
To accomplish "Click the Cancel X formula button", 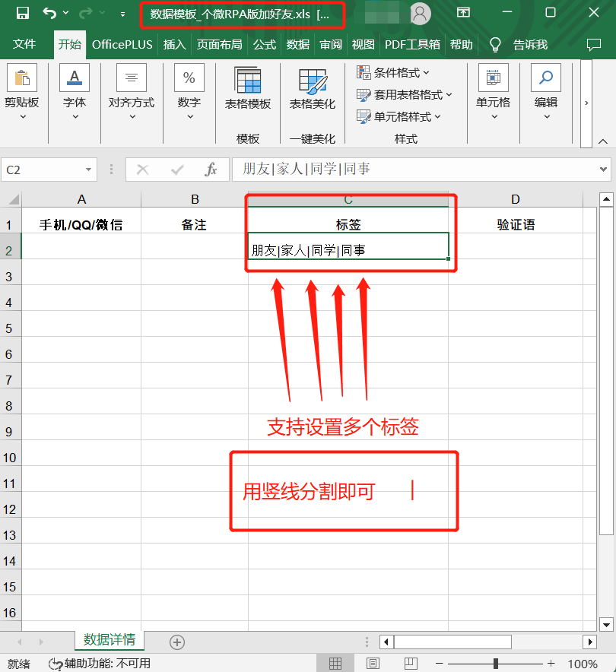I will click(x=142, y=170).
